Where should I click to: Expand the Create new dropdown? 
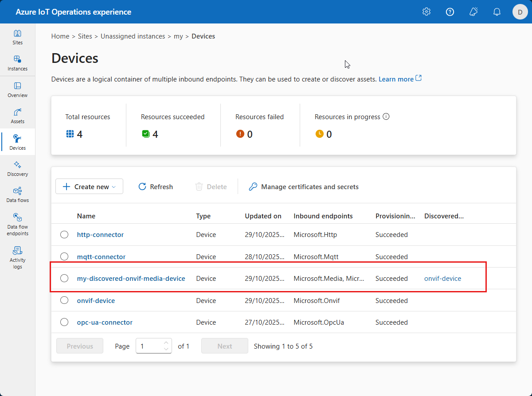click(89, 186)
